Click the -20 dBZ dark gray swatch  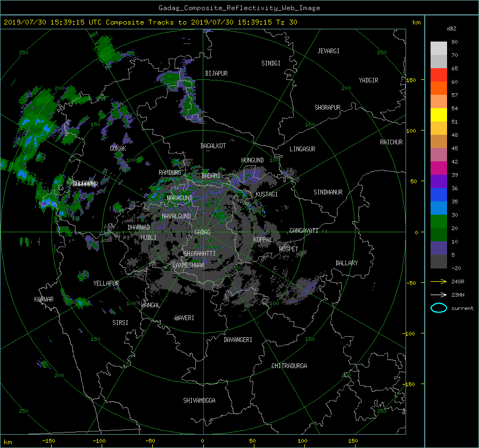[439, 261]
